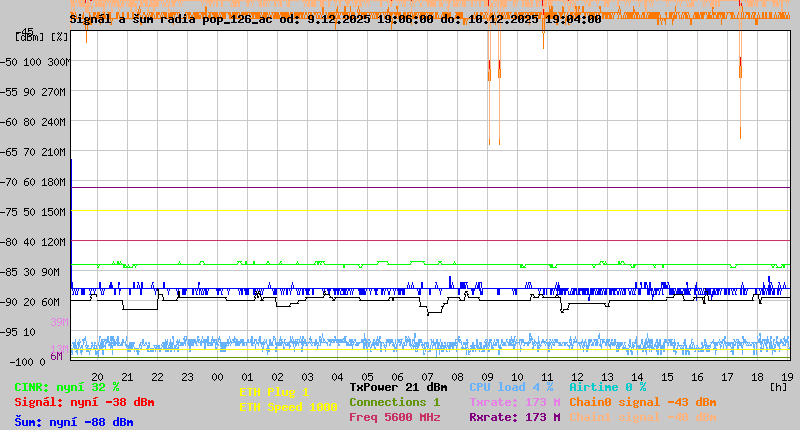Screen dimensions: 800x430
Task: Click the graph title with the date range
Action: [x=335, y=18]
